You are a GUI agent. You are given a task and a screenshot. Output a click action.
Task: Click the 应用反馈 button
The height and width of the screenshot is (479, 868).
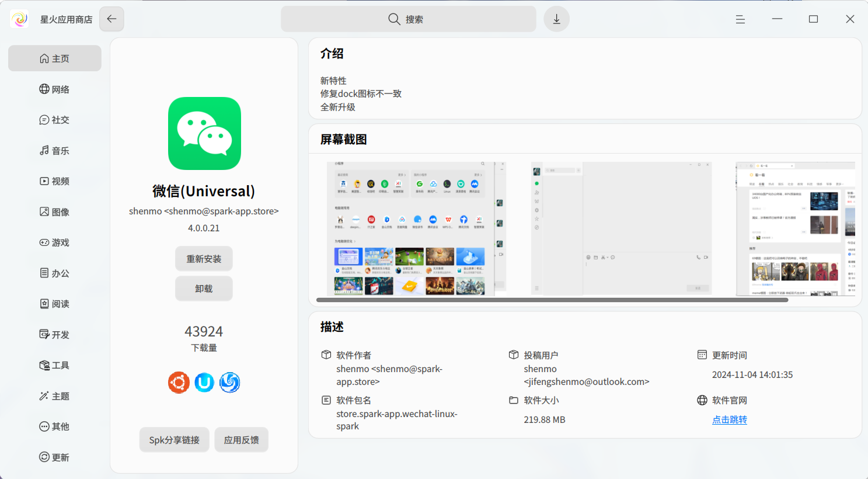pyautogui.click(x=242, y=440)
